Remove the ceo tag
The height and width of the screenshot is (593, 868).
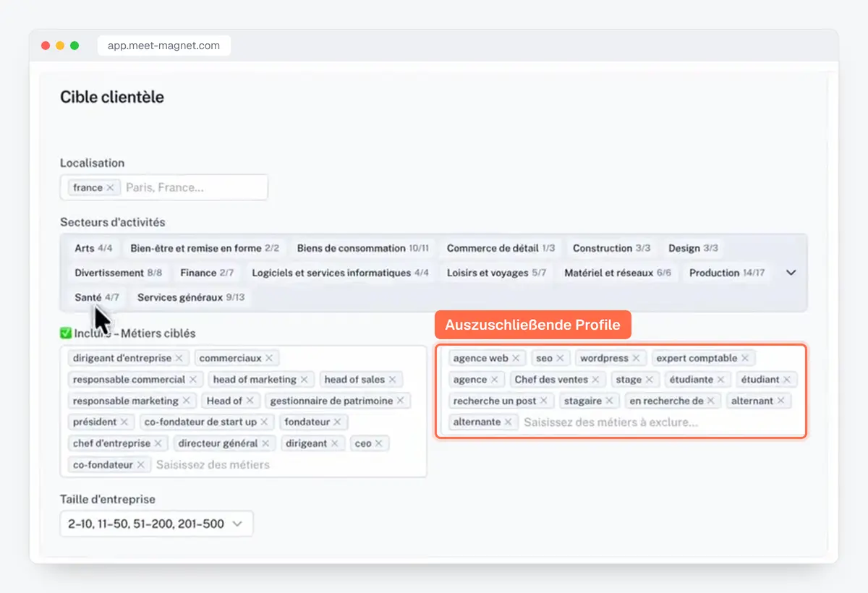point(378,443)
